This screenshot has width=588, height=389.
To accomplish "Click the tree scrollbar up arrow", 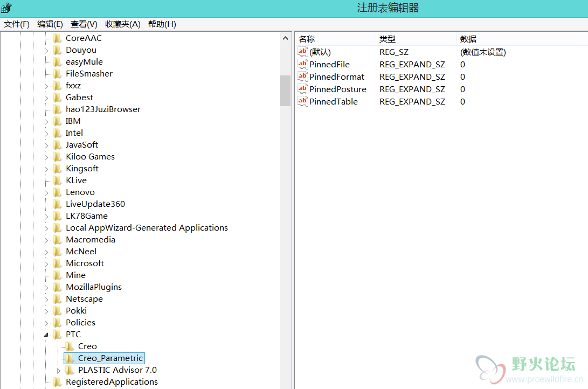I will click(285, 38).
